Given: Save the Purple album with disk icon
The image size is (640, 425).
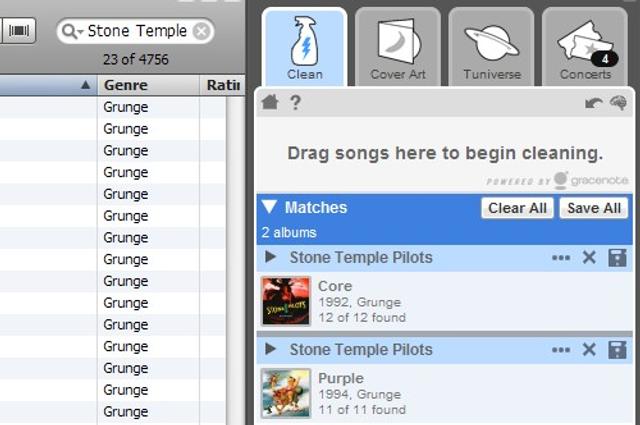Looking at the screenshot, I should tap(617, 350).
